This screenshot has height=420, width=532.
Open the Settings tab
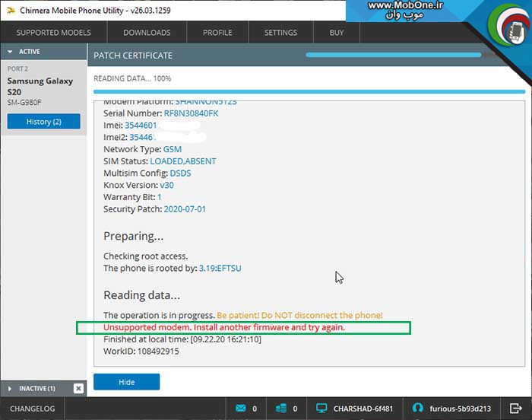coord(280,33)
